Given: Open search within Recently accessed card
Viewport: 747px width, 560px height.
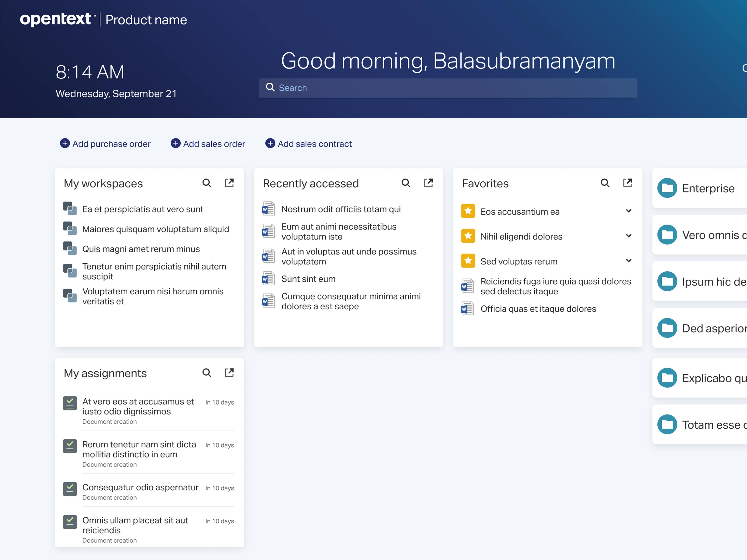Looking at the screenshot, I should point(406,183).
